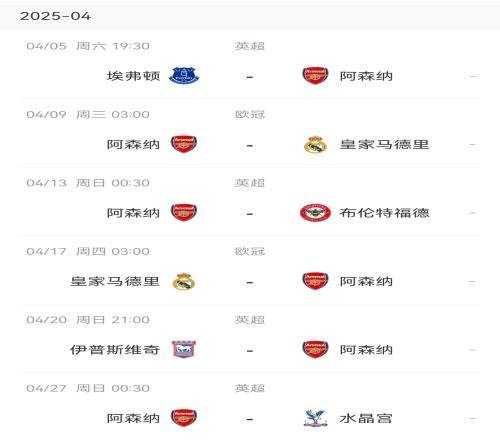Open team 水晶宫 name link
Screen dimensions: 500x440
366,418
